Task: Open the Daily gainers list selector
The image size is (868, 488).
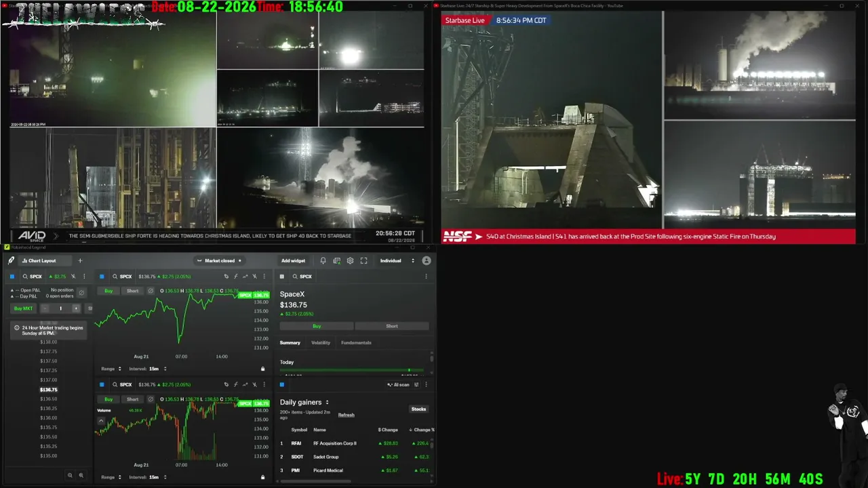Action: pyautogui.click(x=304, y=402)
